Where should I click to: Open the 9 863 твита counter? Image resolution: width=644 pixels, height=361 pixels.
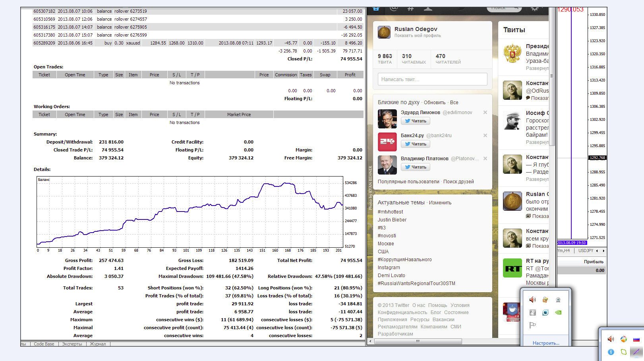point(385,59)
